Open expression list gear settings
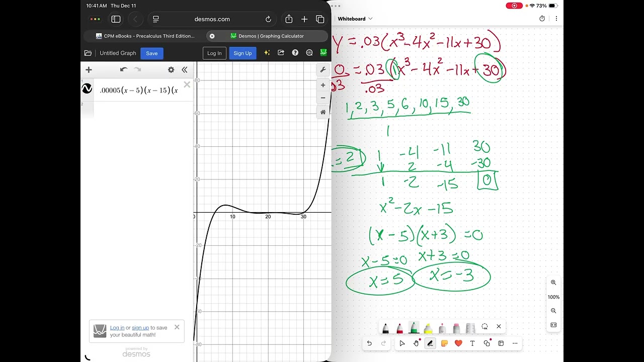 coord(171,70)
